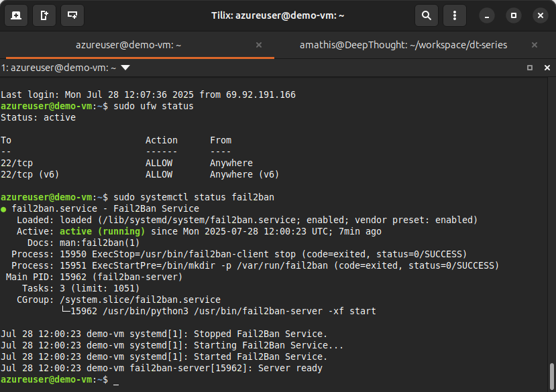Image resolution: width=556 pixels, height=392 pixels.
Task: Click '/usr/bin/fail2ban-server -xf start' command line
Action: (285, 311)
